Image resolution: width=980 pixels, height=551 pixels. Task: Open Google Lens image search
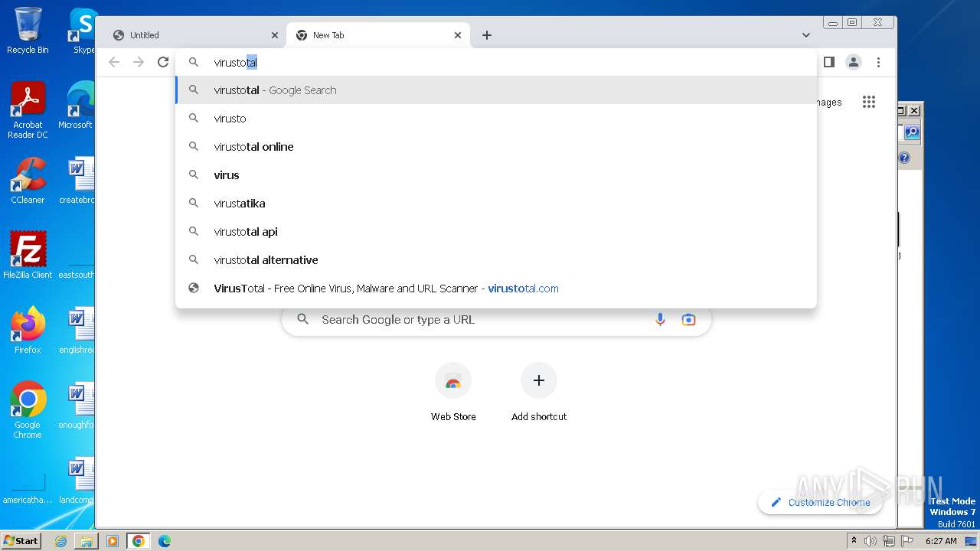coord(688,320)
